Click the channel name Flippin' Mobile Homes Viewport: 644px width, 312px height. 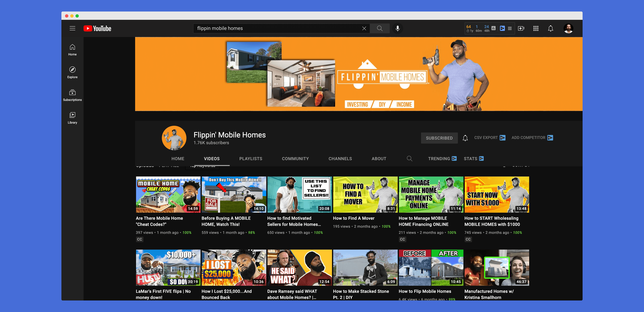pos(230,135)
